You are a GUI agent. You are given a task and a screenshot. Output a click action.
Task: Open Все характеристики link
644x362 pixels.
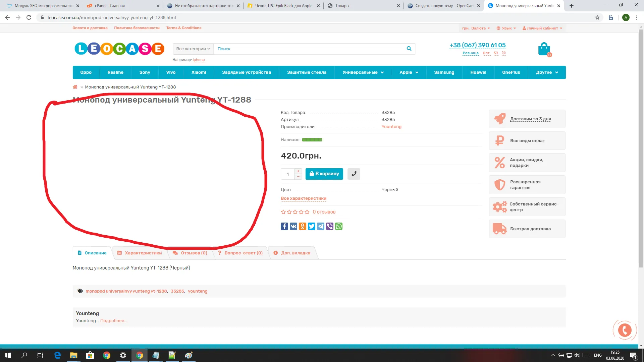click(x=304, y=198)
